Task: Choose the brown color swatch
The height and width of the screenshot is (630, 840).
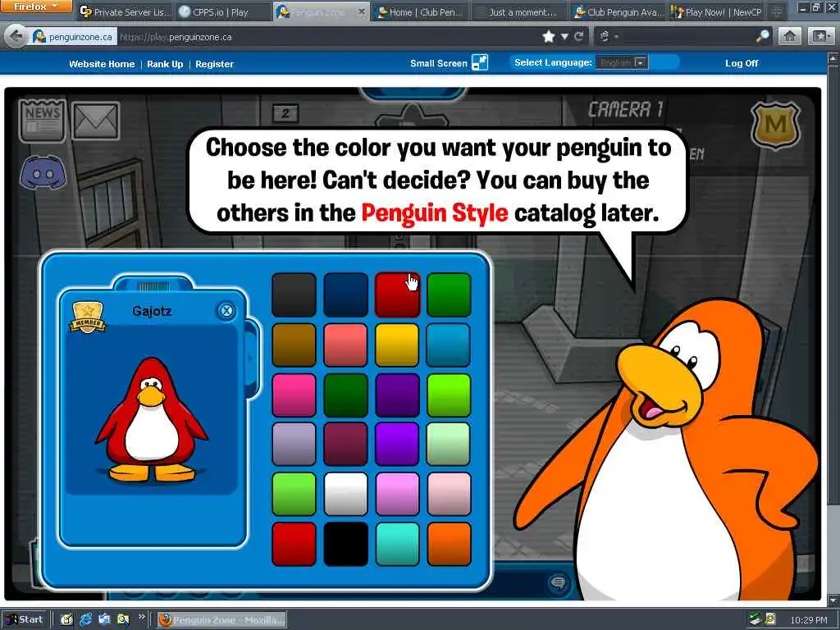Action: 294,345
